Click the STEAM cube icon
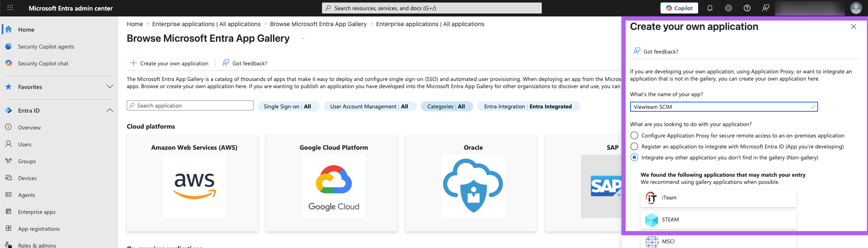The width and height of the screenshot is (868, 248). [652, 220]
